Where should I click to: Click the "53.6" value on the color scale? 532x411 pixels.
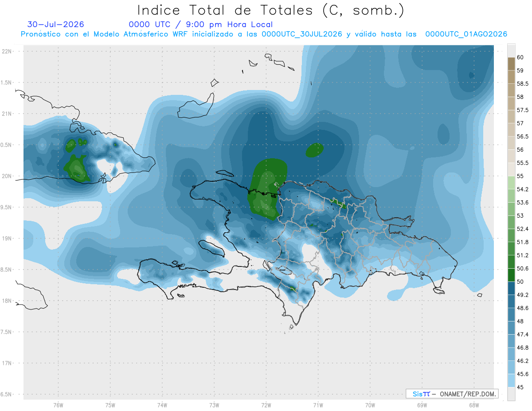523,203
